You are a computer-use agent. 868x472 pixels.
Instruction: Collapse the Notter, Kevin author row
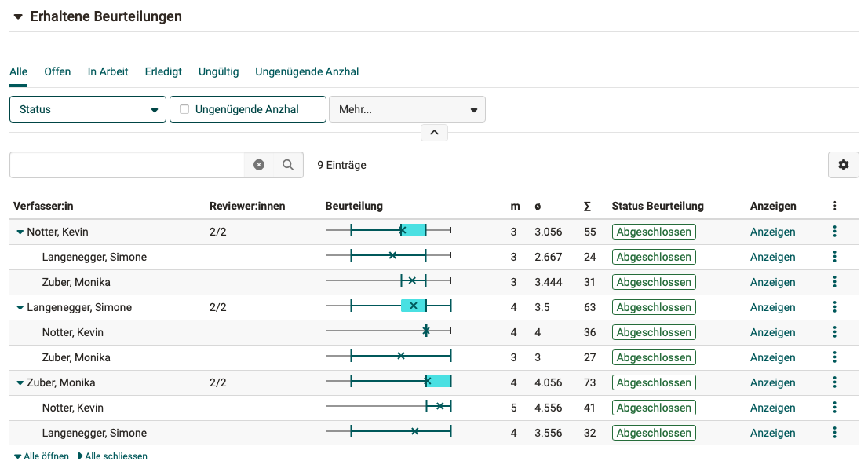20,232
